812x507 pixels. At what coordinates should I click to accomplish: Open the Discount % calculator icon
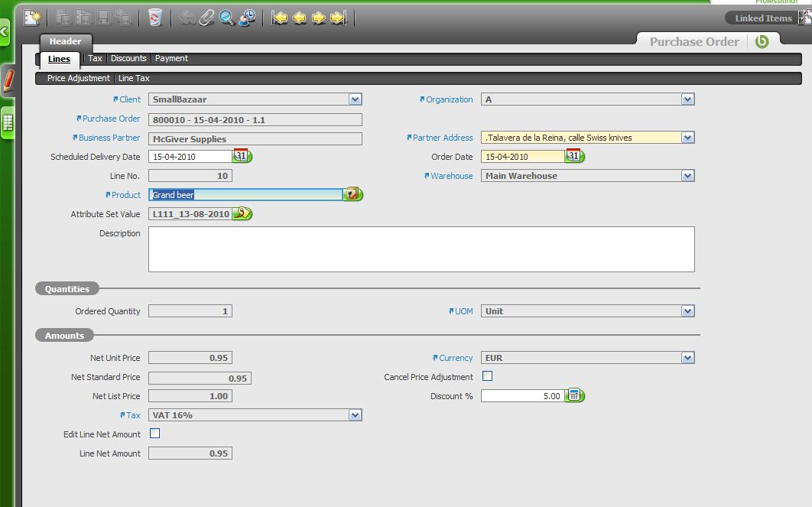(x=574, y=396)
